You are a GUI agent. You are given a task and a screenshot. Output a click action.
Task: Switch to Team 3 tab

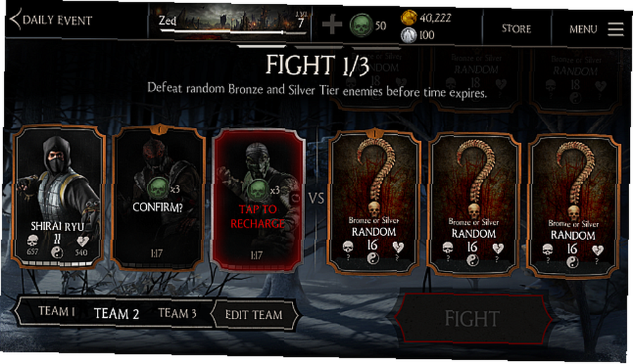[x=177, y=313]
